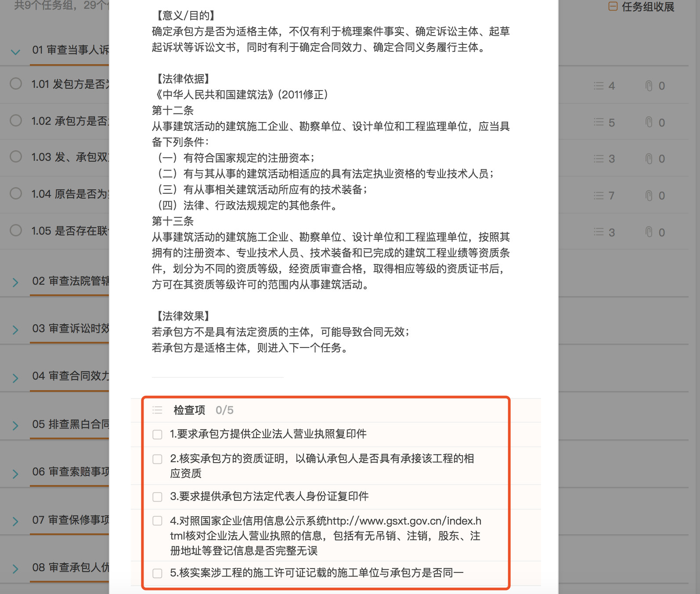This screenshot has height=594, width=700.
Task: Check item 1 要求承包方提供企业法人营业执照复印件
Action: pos(157,435)
